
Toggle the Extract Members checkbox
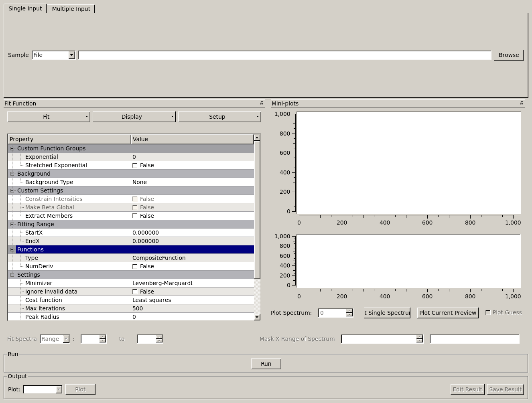pyautogui.click(x=135, y=216)
